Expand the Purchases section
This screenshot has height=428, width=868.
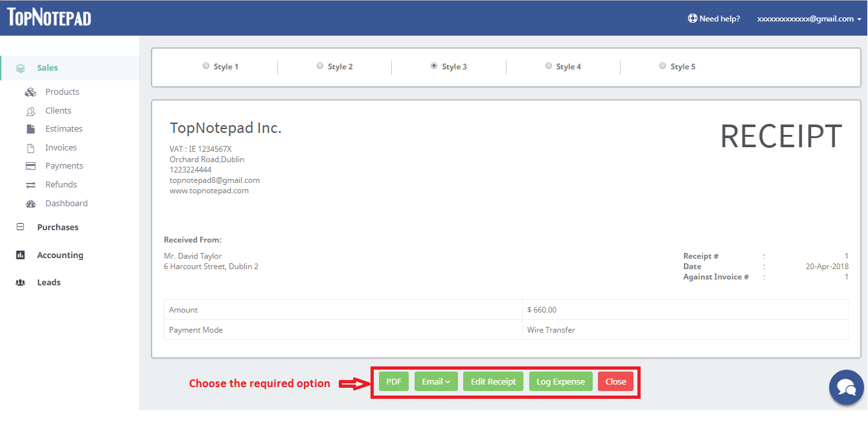57,228
